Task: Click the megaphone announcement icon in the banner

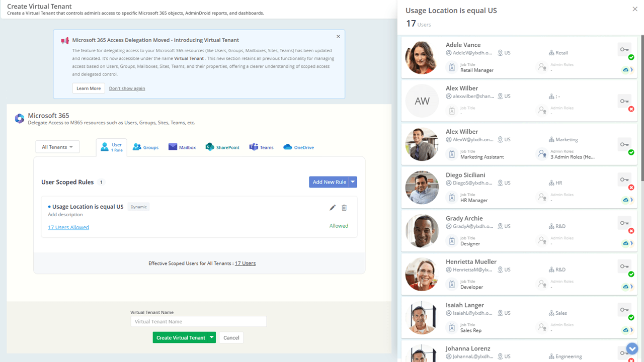Action: pyautogui.click(x=65, y=40)
